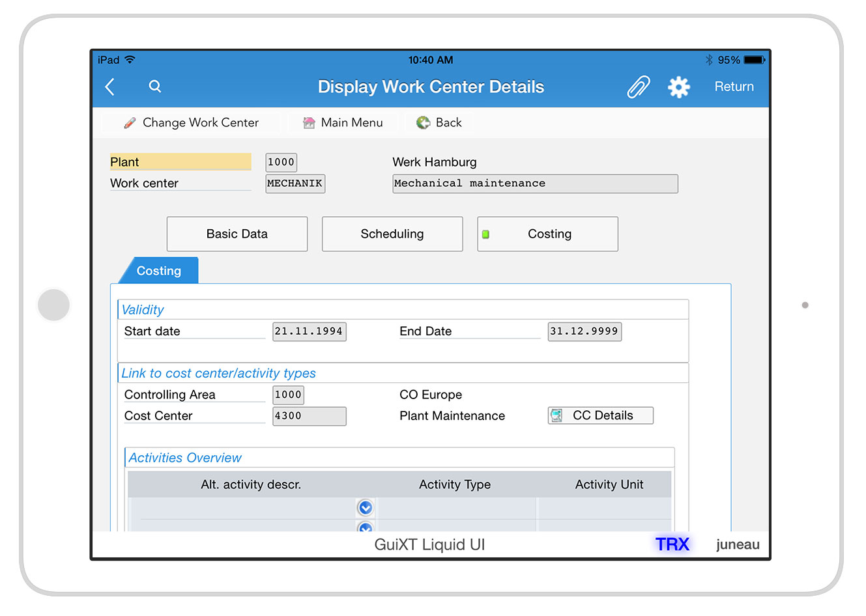Image resolution: width=866 pixels, height=616 pixels.
Task: Click the Change Work Center pencil icon
Action: (130, 122)
